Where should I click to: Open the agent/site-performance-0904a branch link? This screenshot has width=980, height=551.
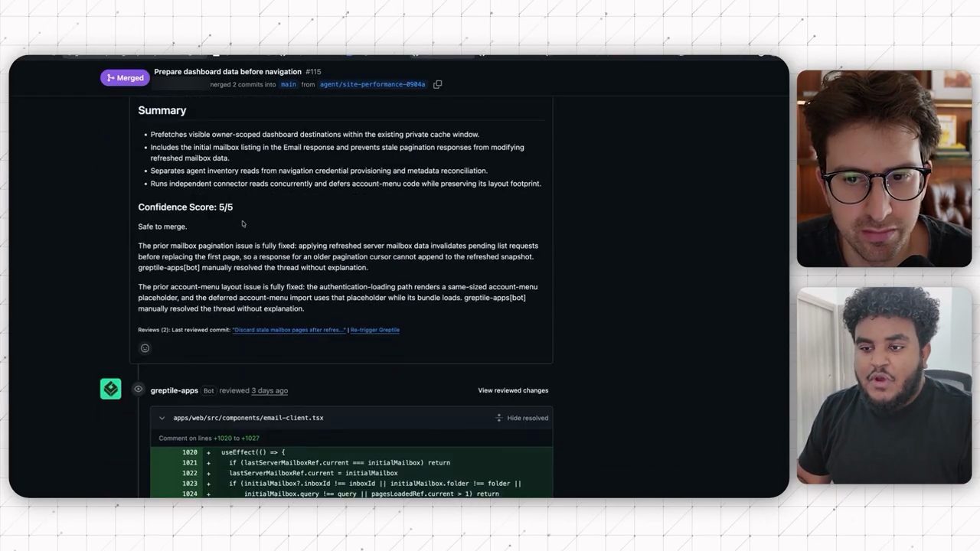tap(372, 84)
